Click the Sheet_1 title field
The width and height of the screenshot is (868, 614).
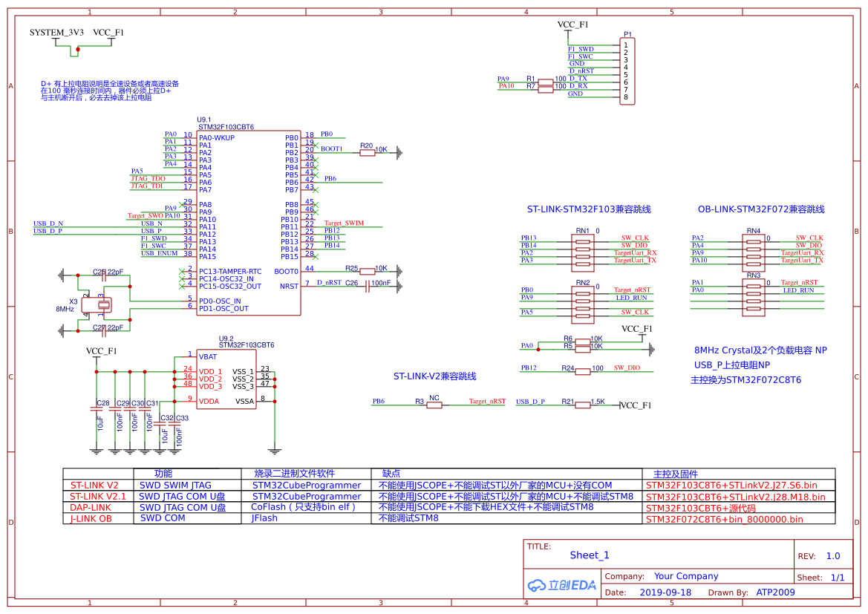589,555
